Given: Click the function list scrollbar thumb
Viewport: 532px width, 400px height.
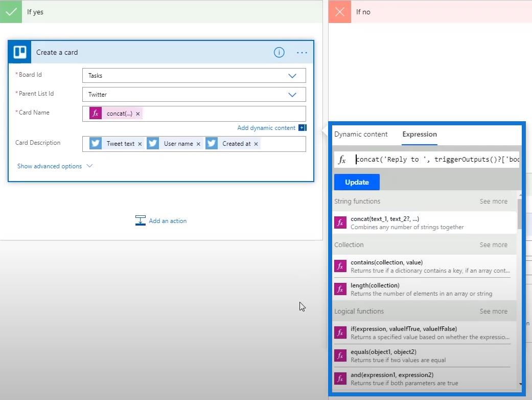Looking at the screenshot, I should 519,214.
